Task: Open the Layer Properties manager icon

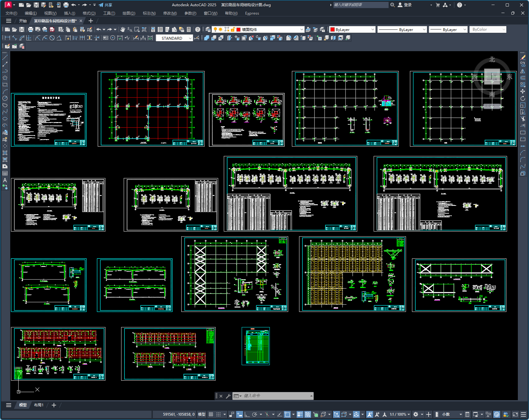Action: pyautogui.click(x=208, y=29)
